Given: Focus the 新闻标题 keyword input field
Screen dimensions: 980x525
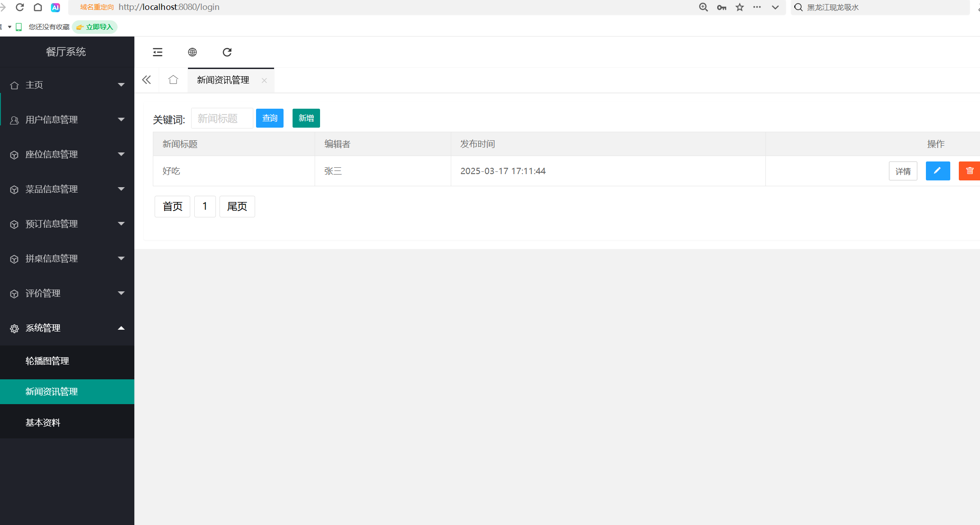Looking at the screenshot, I should click(x=222, y=118).
